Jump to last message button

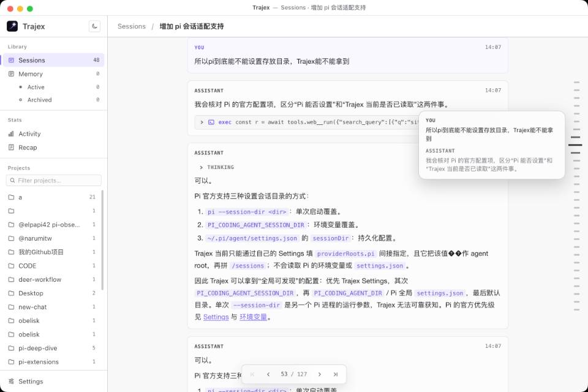coord(336,374)
